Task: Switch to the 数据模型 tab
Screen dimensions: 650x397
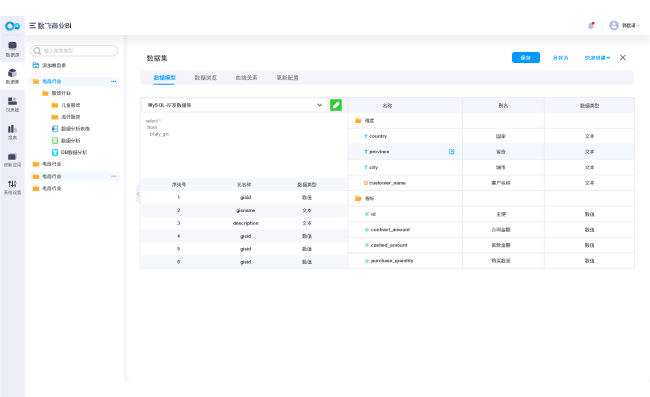Action: (165, 77)
